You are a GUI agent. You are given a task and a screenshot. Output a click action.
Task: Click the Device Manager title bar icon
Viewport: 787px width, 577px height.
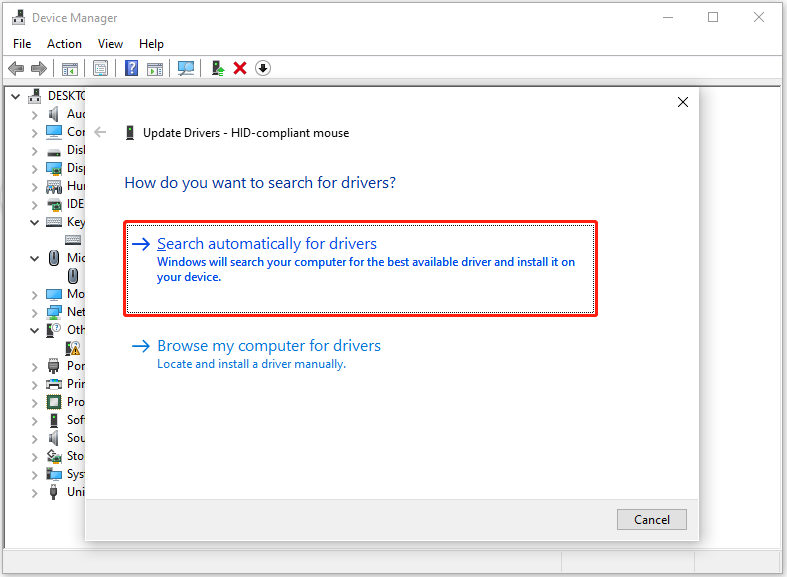point(19,18)
